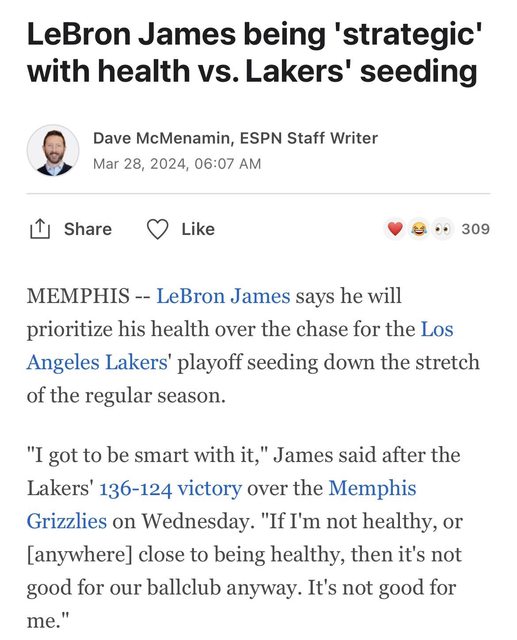
Task: Click the Mar 28, 2024 timestamp
Action: (x=177, y=164)
